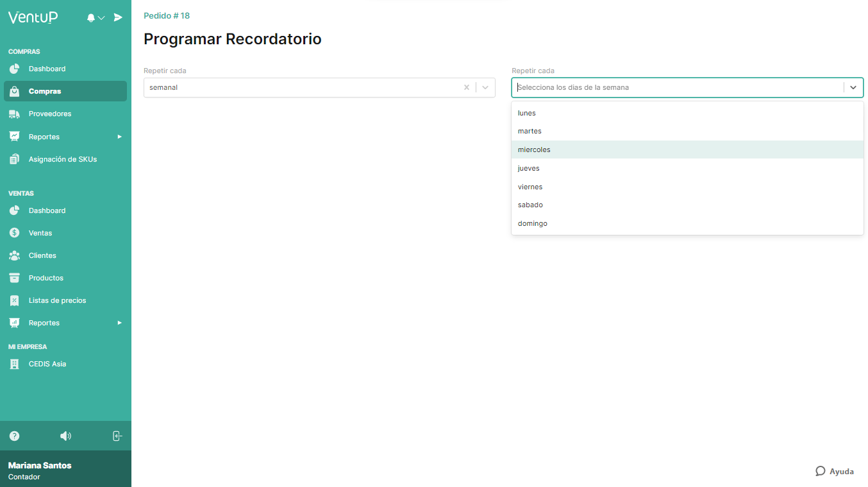The width and height of the screenshot is (868, 487).
Task: Click the send paper-plane icon in header
Action: pyautogui.click(x=118, y=17)
